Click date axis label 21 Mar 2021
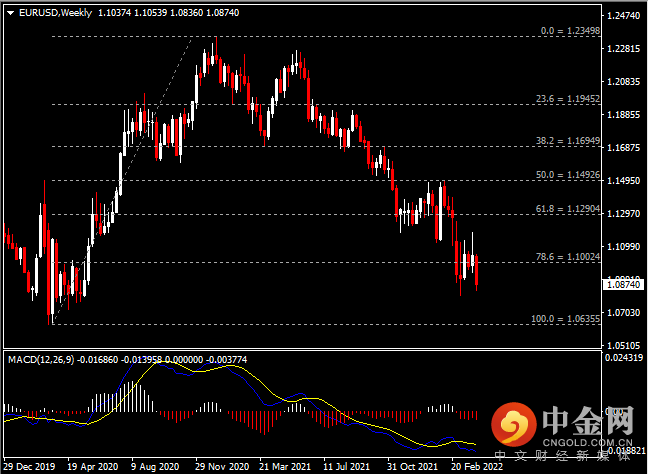This screenshot has height=474, width=648. pos(285,467)
